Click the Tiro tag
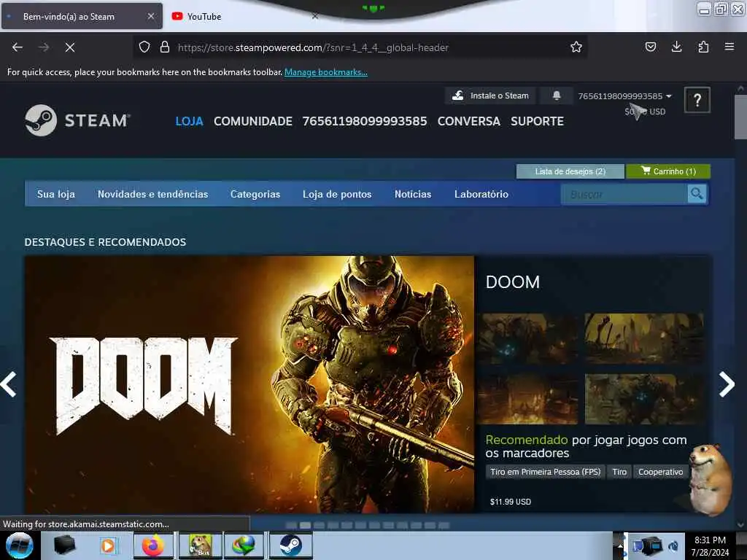 point(619,472)
